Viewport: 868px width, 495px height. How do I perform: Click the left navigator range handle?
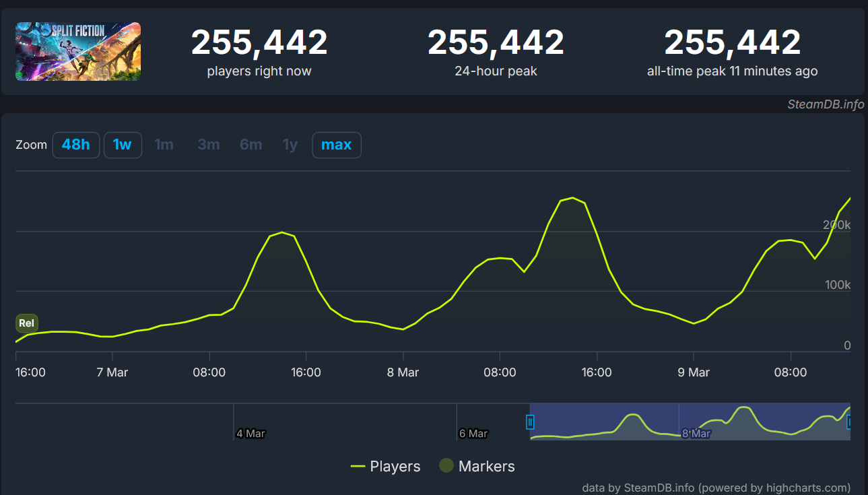tap(530, 422)
